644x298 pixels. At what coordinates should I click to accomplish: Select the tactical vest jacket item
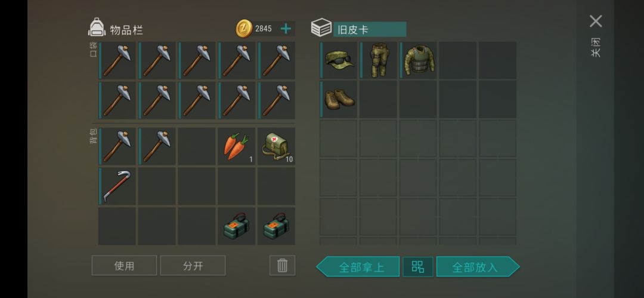418,60
